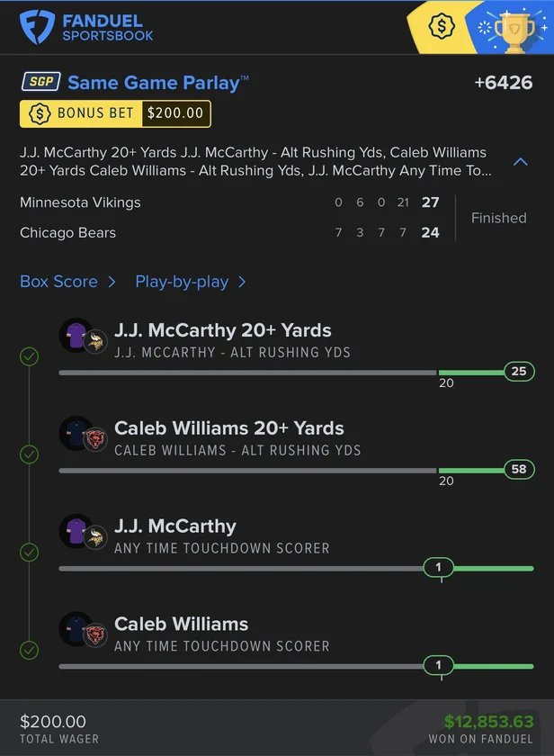
Task: Click the $12,853.63 winnings amount
Action: point(488,722)
